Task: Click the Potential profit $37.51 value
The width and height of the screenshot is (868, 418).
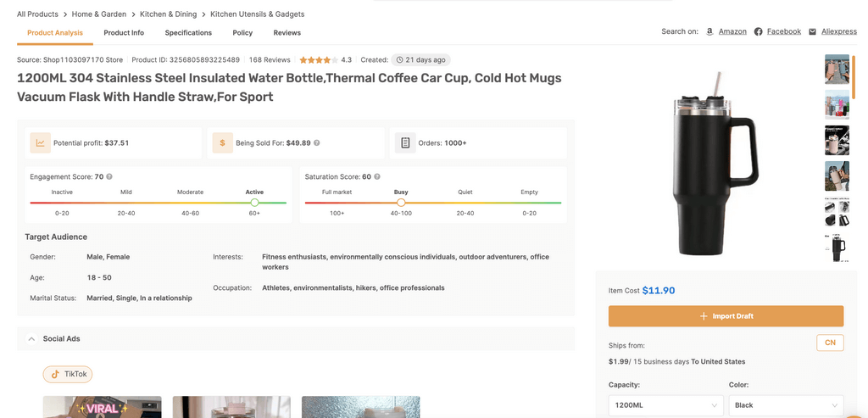Action: coord(117,142)
